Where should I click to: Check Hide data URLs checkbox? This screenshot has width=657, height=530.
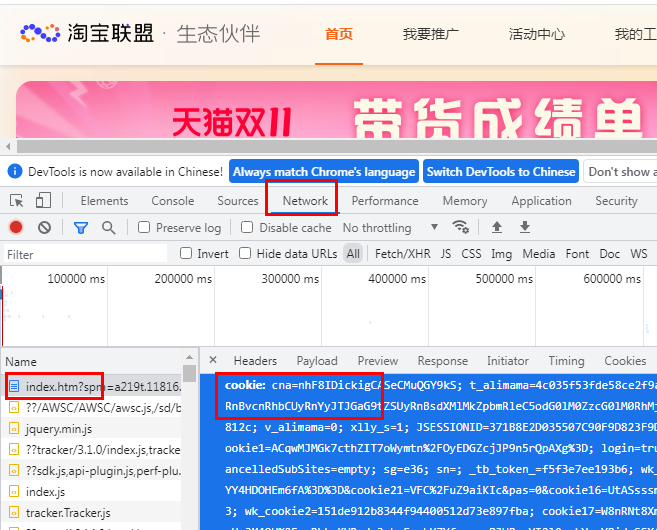(x=245, y=253)
